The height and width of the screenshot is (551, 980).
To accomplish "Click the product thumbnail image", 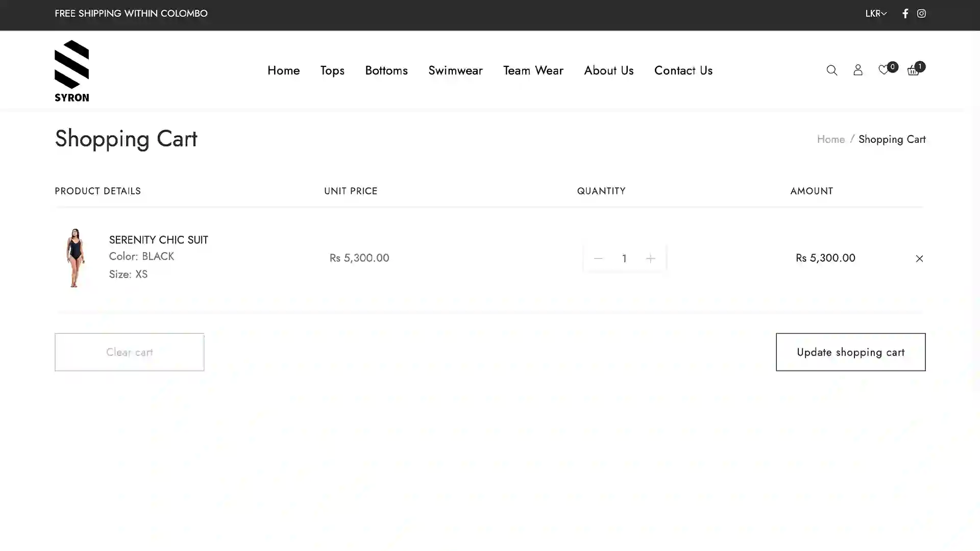I will [76, 257].
